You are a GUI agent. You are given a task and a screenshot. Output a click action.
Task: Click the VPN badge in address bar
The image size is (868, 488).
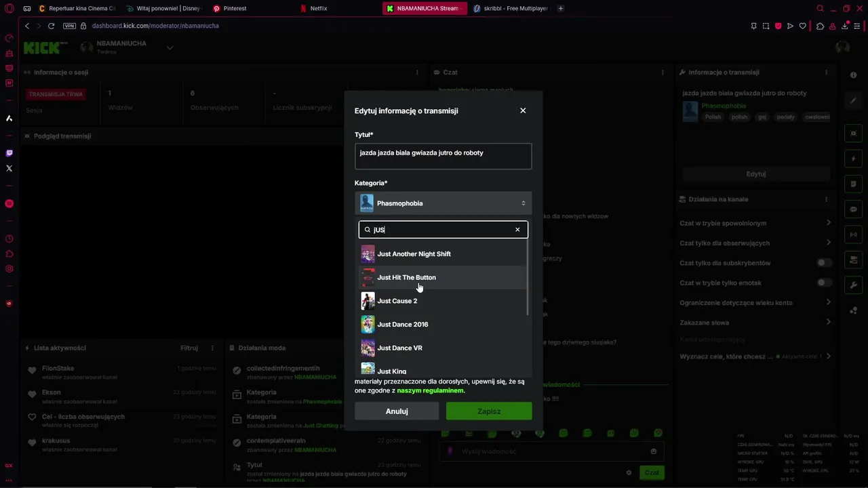[69, 26]
